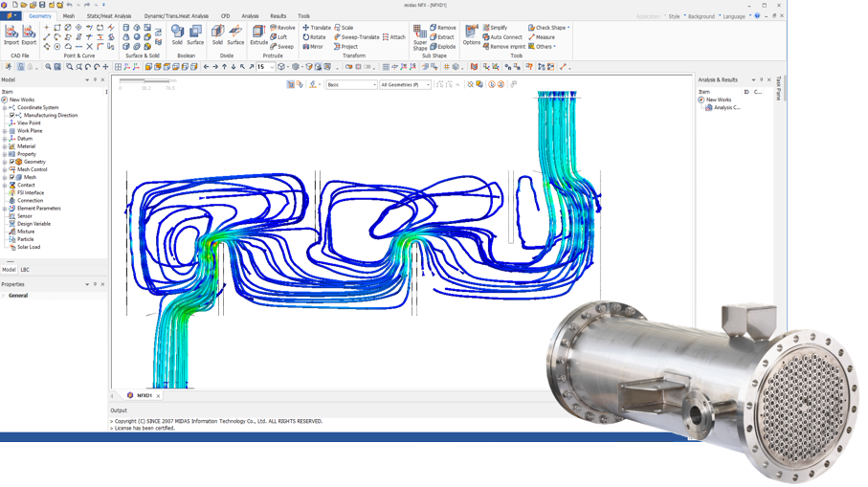Switch to the Static/Heat Analysis tab

click(x=108, y=16)
